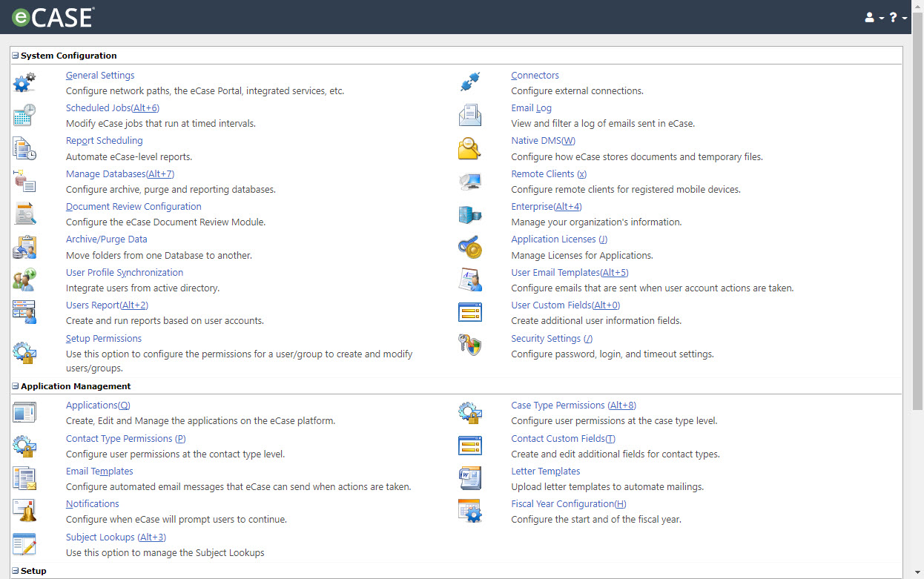Open the Email Templates link

[99, 472]
